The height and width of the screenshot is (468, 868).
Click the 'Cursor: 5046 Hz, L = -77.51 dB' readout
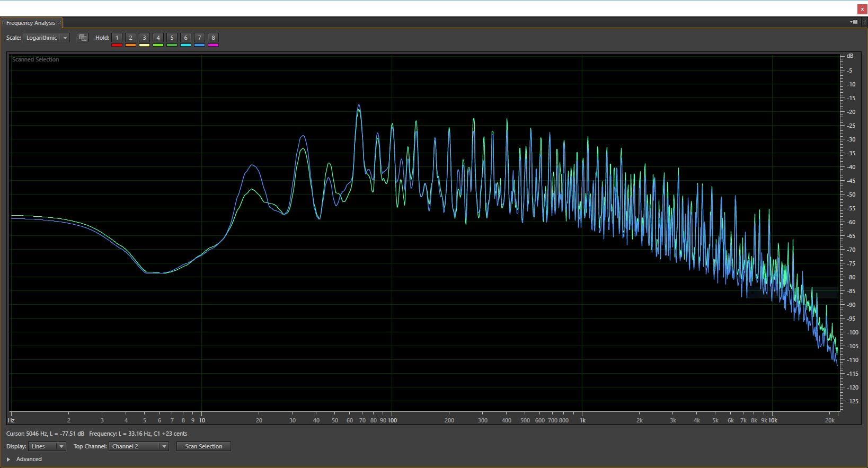pyautogui.click(x=45, y=434)
